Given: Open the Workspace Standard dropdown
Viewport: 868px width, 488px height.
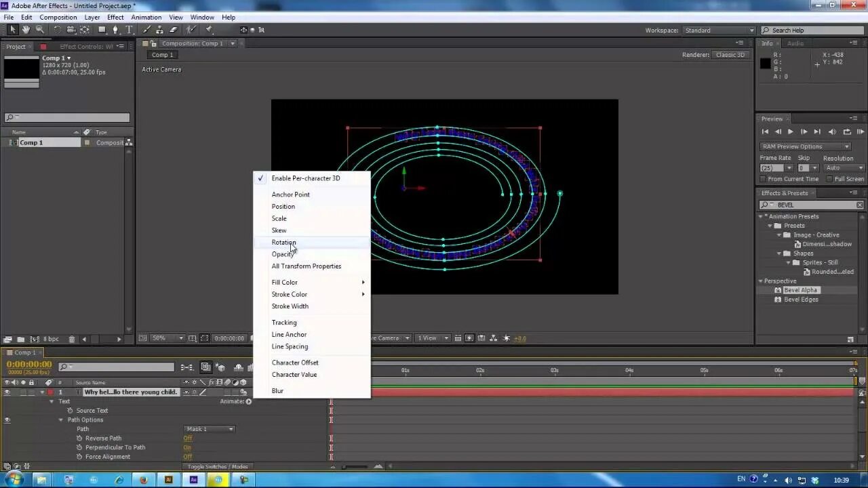Looking at the screenshot, I should pos(718,30).
